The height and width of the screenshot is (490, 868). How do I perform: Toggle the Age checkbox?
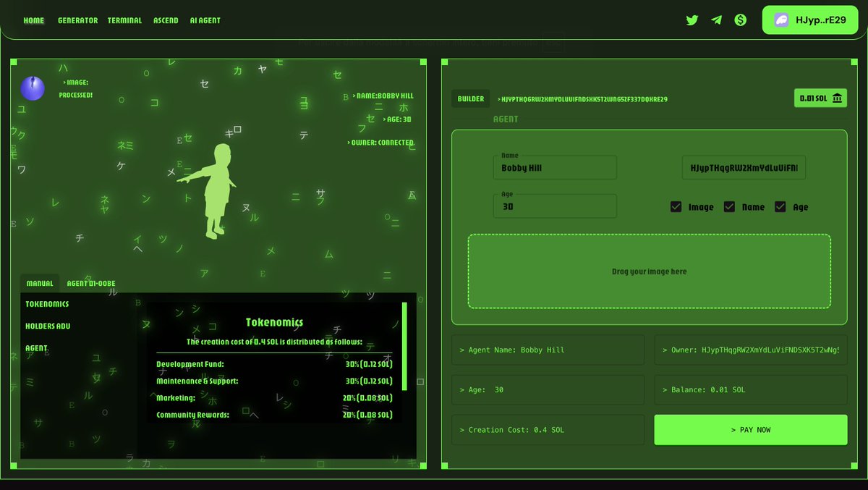(x=780, y=206)
